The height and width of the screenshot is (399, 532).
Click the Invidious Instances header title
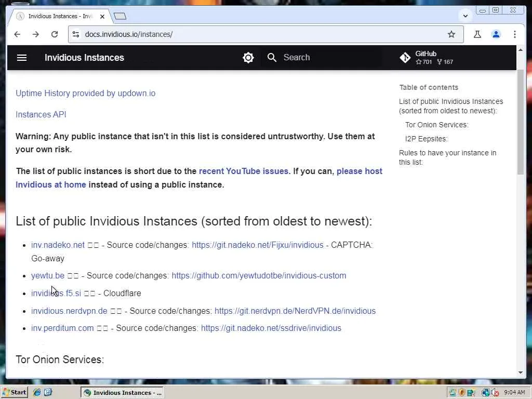click(85, 58)
